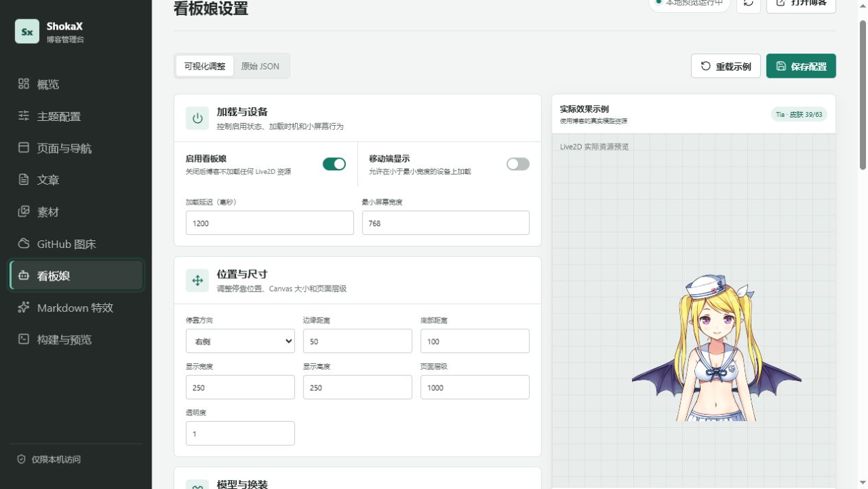Click the Markdown 特效 sparkle icon
Screen dimensions: 868x489
click(x=24, y=308)
